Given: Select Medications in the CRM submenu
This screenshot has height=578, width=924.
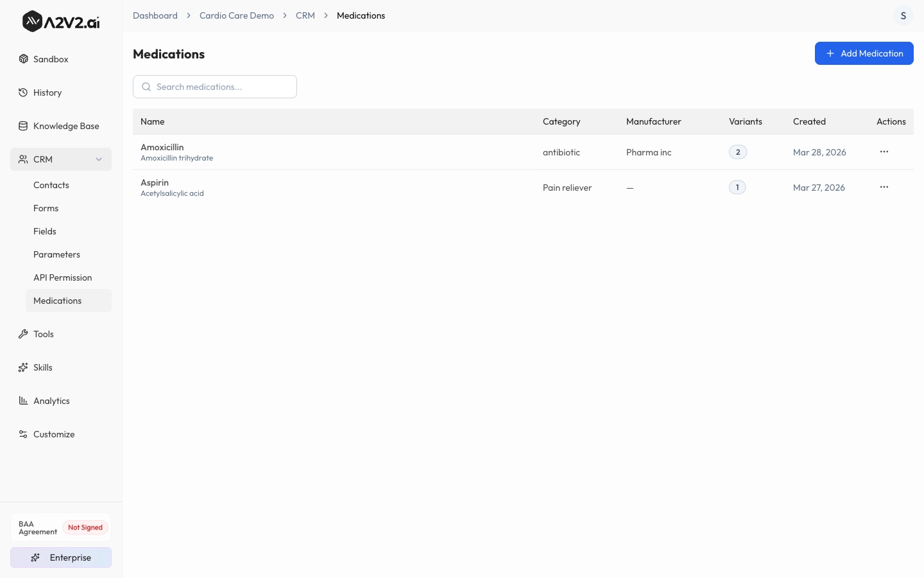Looking at the screenshot, I should (x=57, y=301).
